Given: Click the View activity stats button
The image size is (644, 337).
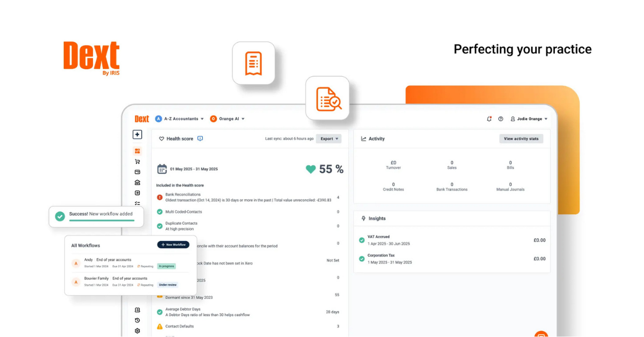Looking at the screenshot, I should 521,138.
